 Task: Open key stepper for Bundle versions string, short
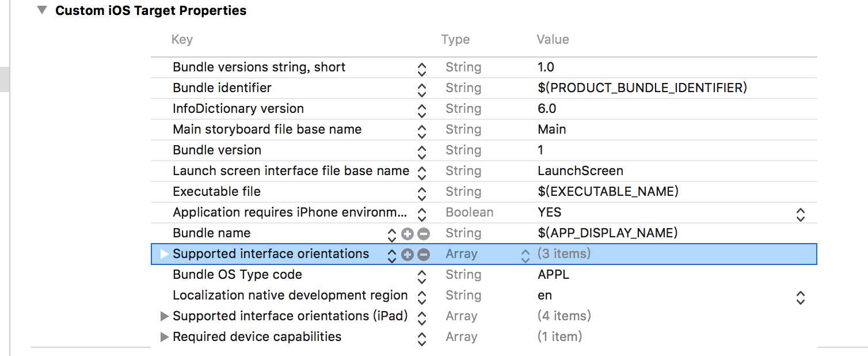pos(422,69)
